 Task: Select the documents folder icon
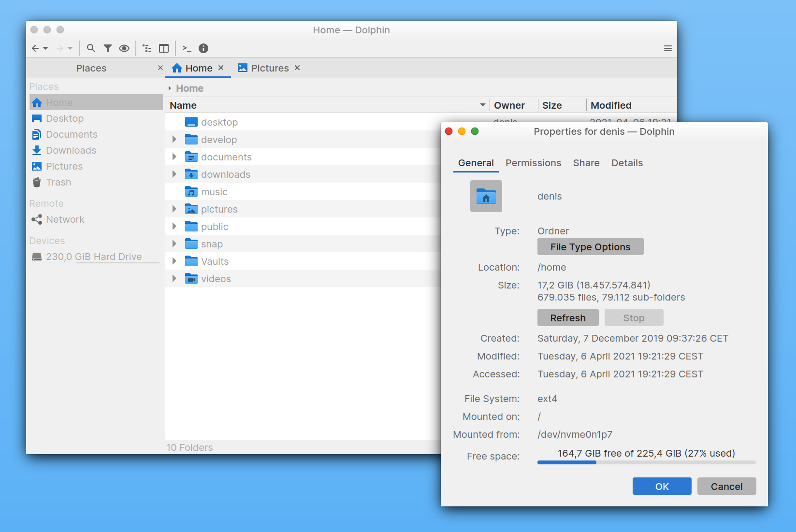pyautogui.click(x=191, y=157)
